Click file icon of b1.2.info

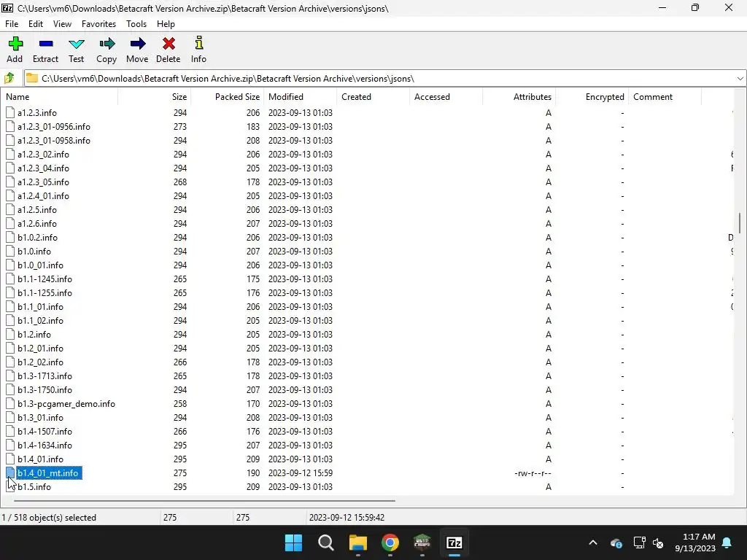10,334
